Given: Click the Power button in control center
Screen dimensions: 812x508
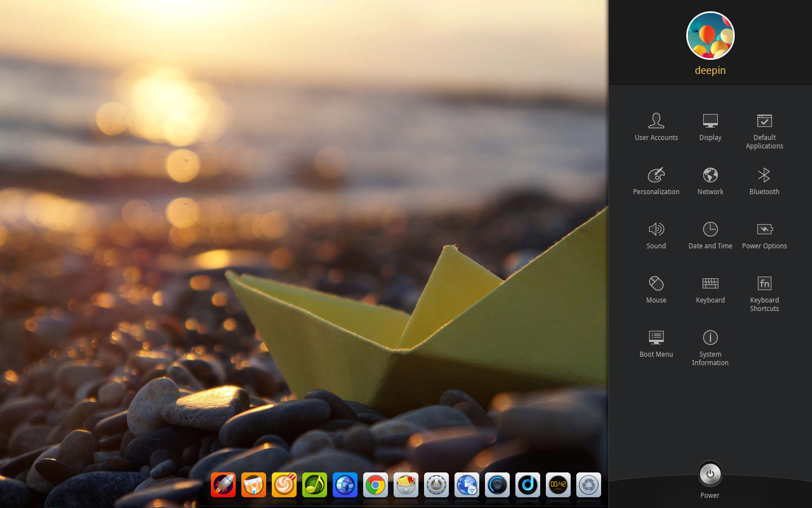Looking at the screenshot, I should (x=710, y=475).
